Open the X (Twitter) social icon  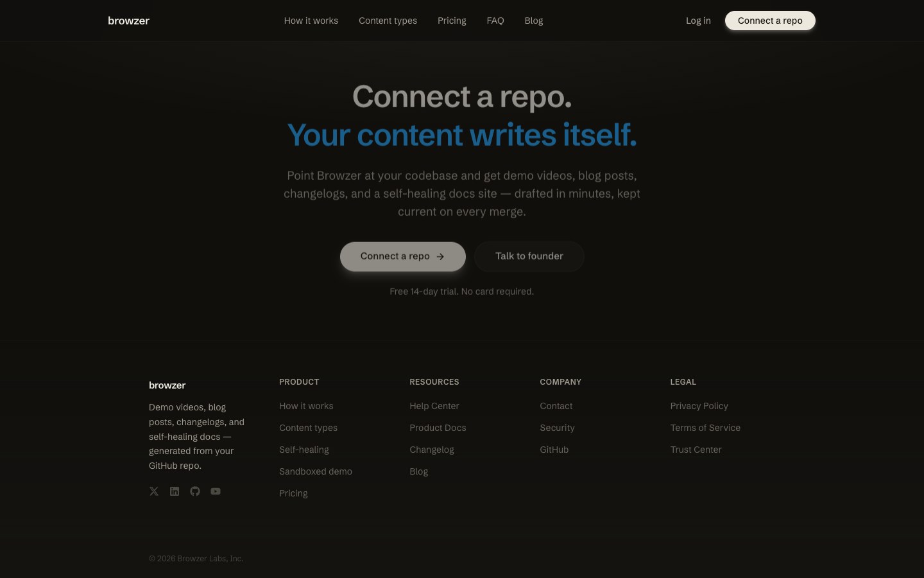pyautogui.click(x=154, y=491)
